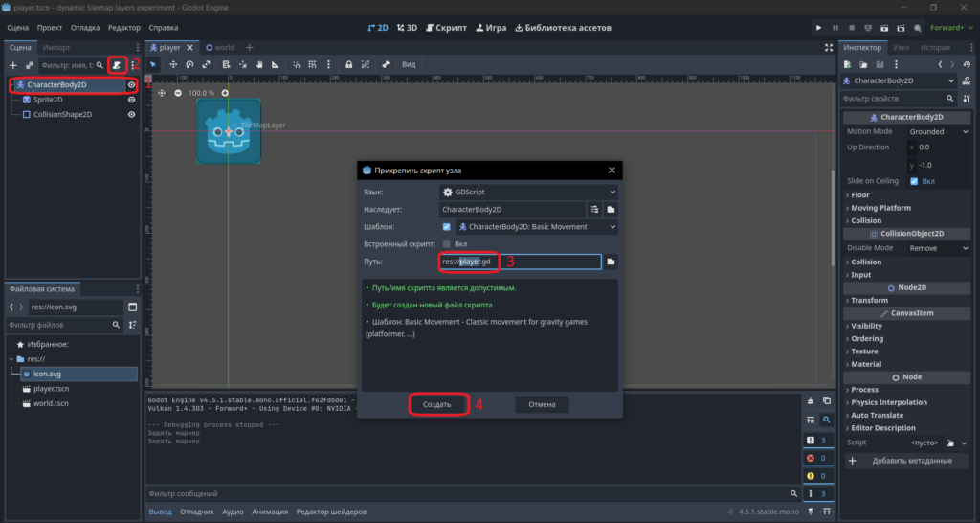Open the Сцена menu in menu bar
980x523 pixels.
(x=17, y=28)
